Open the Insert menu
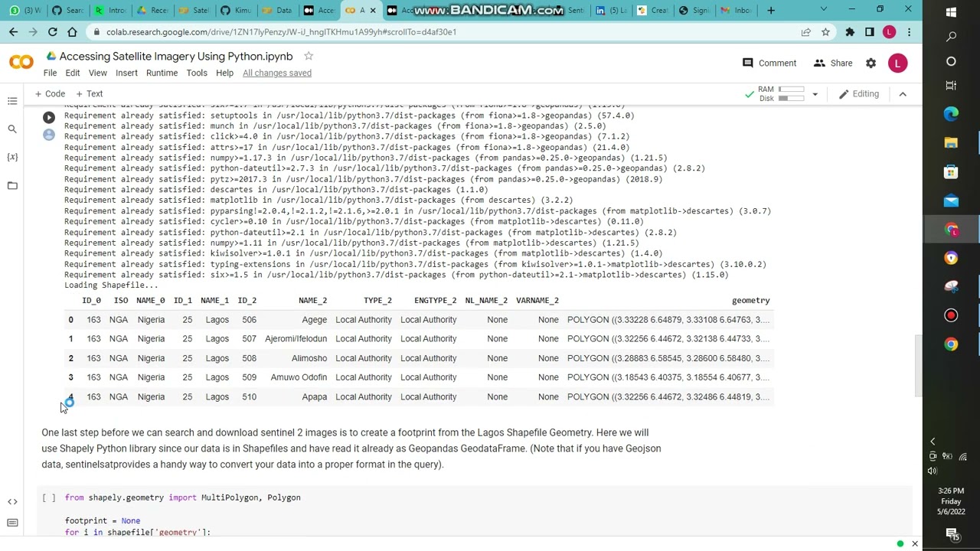This screenshot has height=551, width=980. pos(126,73)
